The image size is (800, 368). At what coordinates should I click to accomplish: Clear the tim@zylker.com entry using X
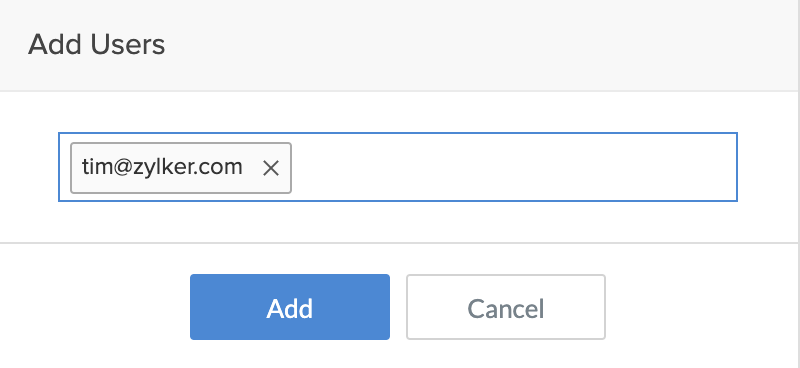tap(270, 168)
